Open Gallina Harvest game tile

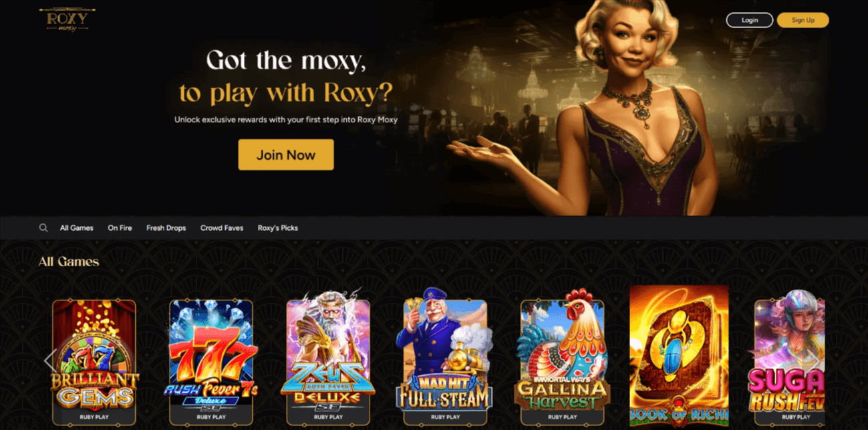(562, 362)
